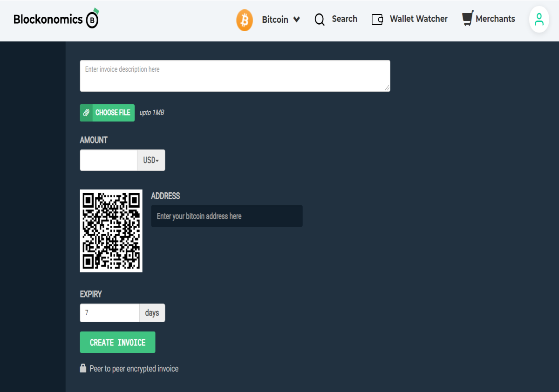Click the Bitcoin dropdown arrow chevron
Viewport: 559px width, 392px height.
296,20
